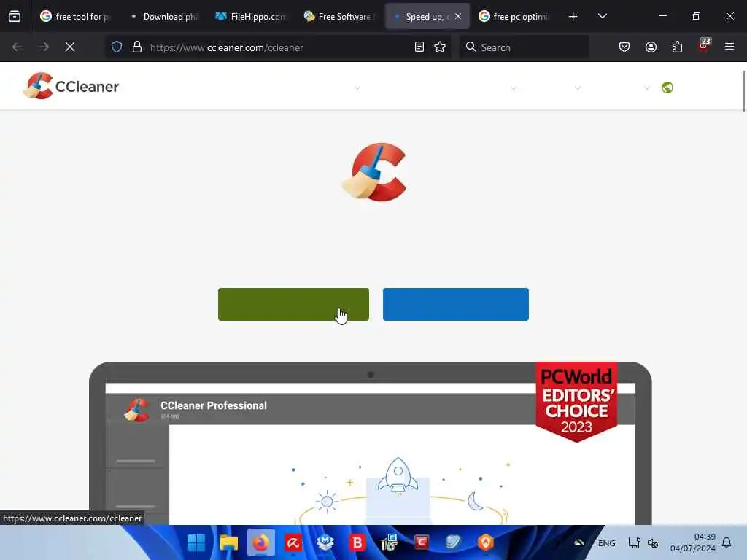Open OneDrive cloud tray icon

pyautogui.click(x=578, y=542)
